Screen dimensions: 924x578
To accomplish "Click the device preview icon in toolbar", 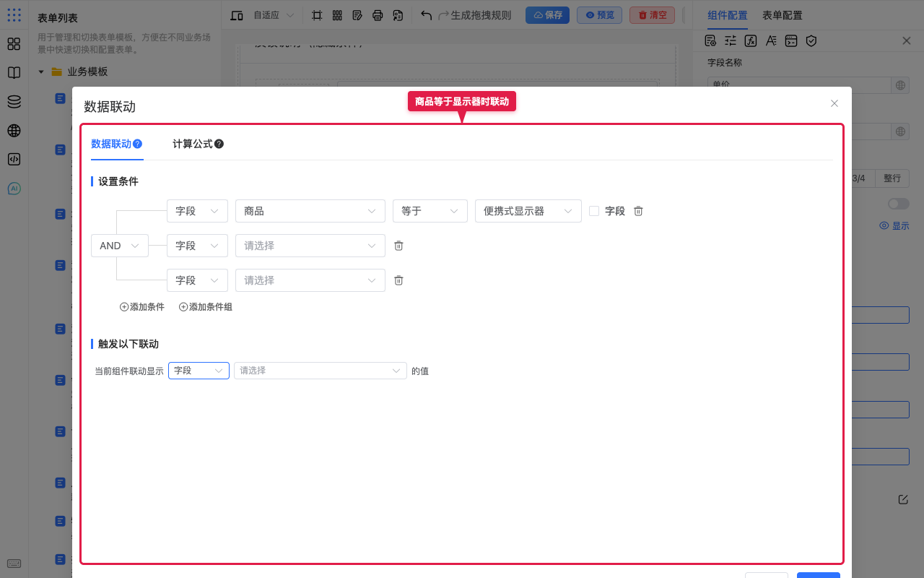I will (x=237, y=15).
